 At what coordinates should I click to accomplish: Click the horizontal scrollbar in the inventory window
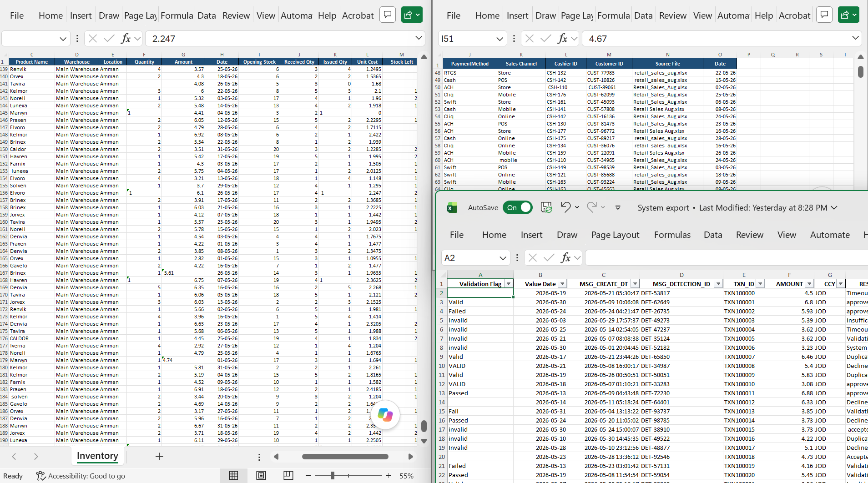pos(345,457)
